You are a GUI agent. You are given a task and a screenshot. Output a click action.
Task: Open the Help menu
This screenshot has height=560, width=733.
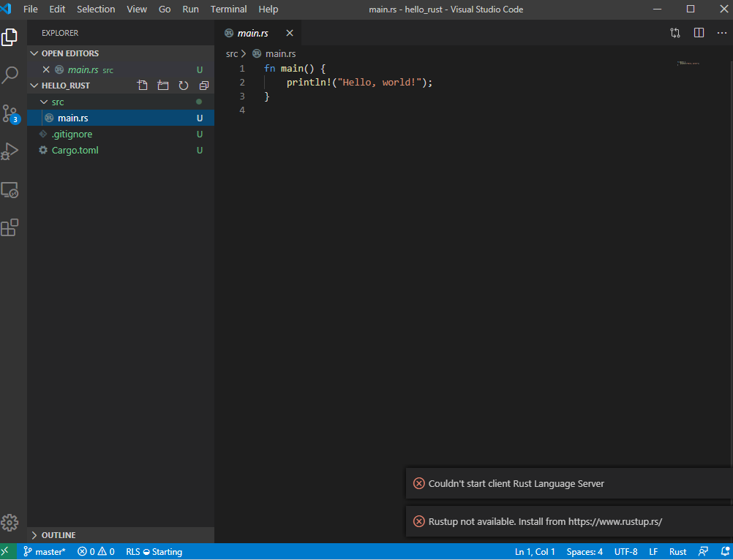tap(268, 10)
